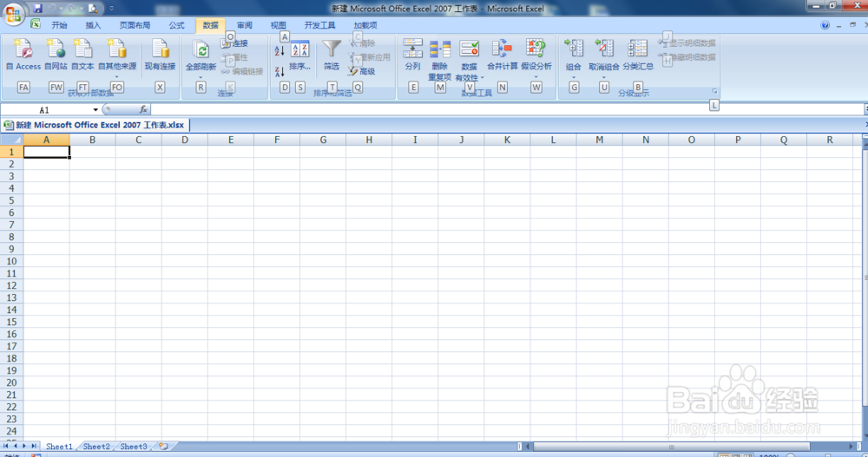Go to last sheet navigation arrow
This screenshot has height=457, width=868.
pos(33,446)
